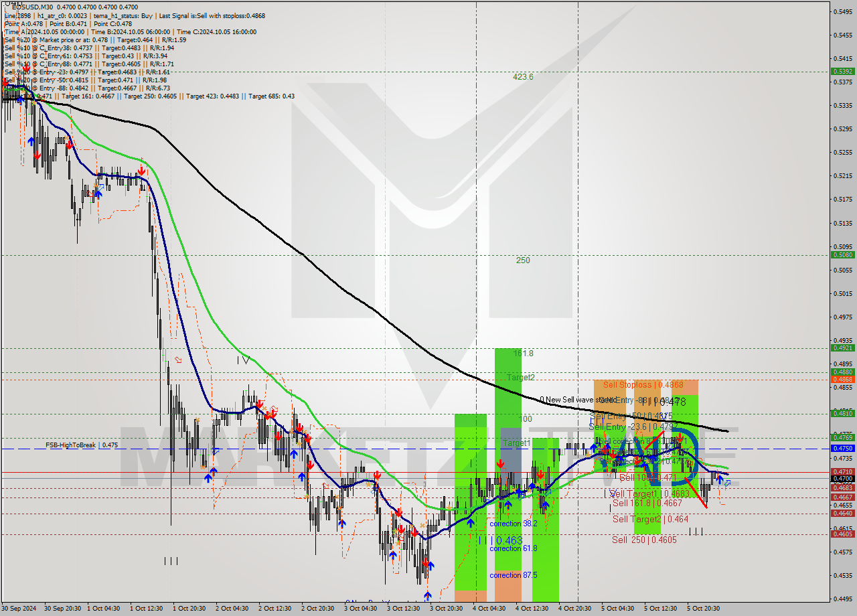Click the green Target2 label
Screen dimensions: 857x616
click(520, 378)
